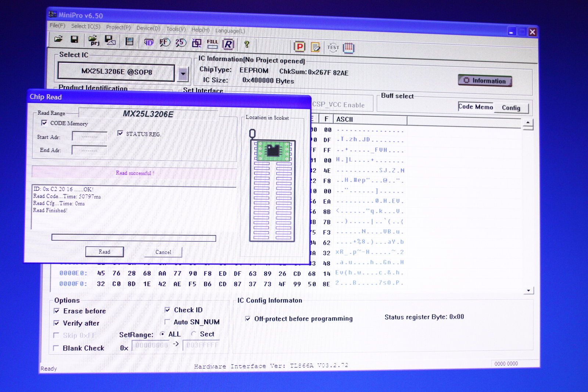Image resolution: width=588 pixels, height=392 pixels.
Task: Open file with folder icon
Action: click(58, 39)
